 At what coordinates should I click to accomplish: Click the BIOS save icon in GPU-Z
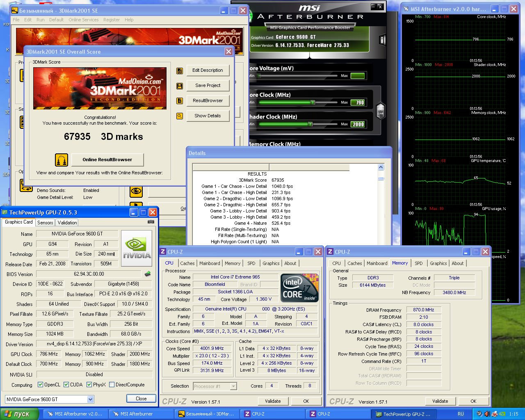pyautogui.click(x=148, y=274)
